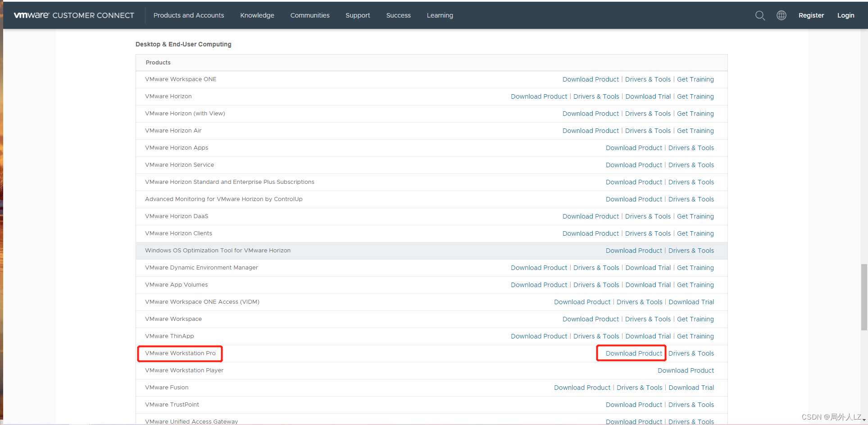Image resolution: width=868 pixels, height=425 pixels.
Task: Download Product for VMware App Volumes
Action: click(539, 285)
